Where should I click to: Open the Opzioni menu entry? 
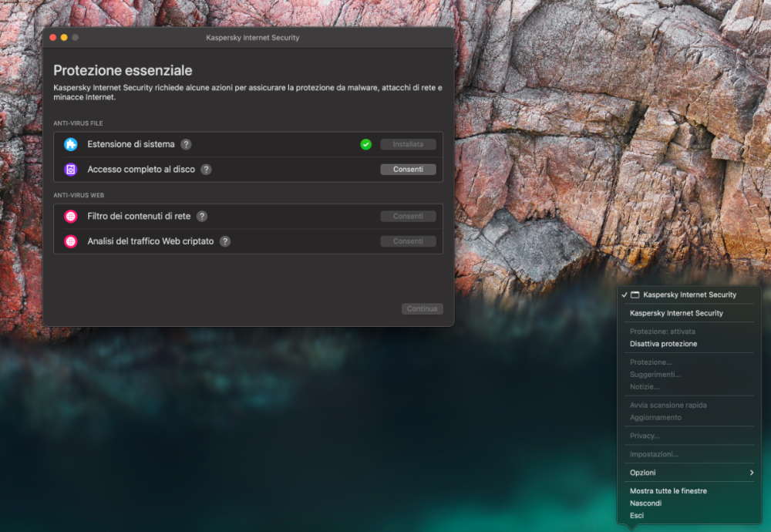click(x=689, y=473)
